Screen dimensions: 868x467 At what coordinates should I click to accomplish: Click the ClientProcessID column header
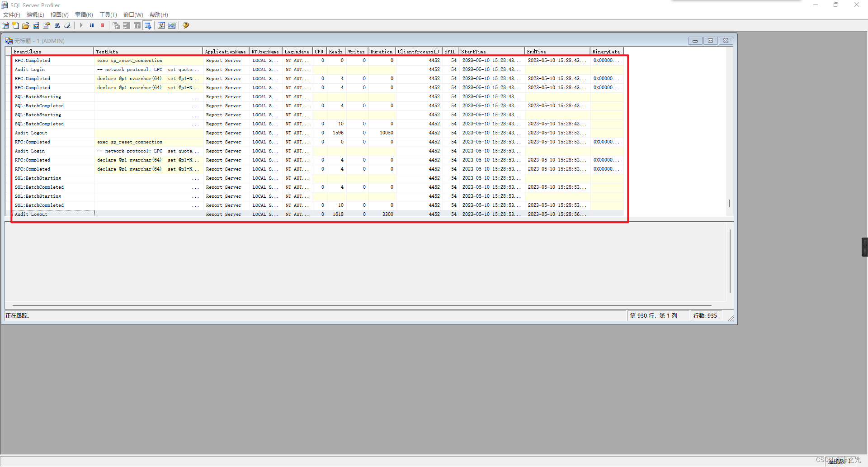[419, 52]
